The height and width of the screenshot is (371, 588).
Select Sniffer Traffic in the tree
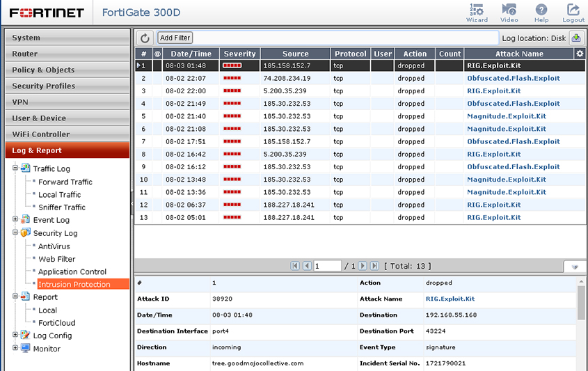62,207
